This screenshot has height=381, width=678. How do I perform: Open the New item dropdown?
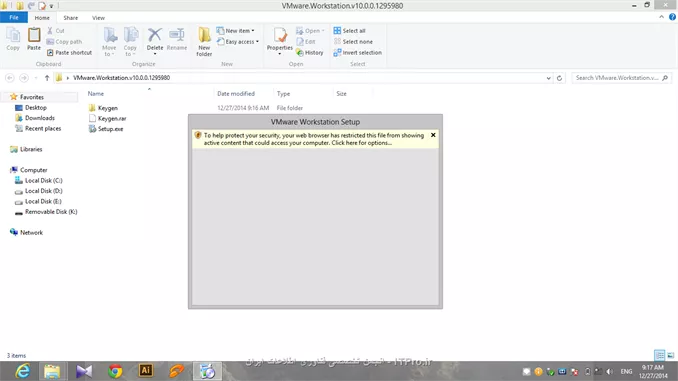(x=236, y=31)
